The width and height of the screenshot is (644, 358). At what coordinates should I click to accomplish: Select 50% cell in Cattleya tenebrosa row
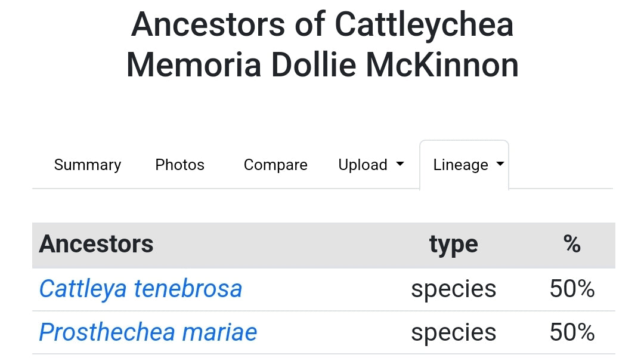(572, 289)
